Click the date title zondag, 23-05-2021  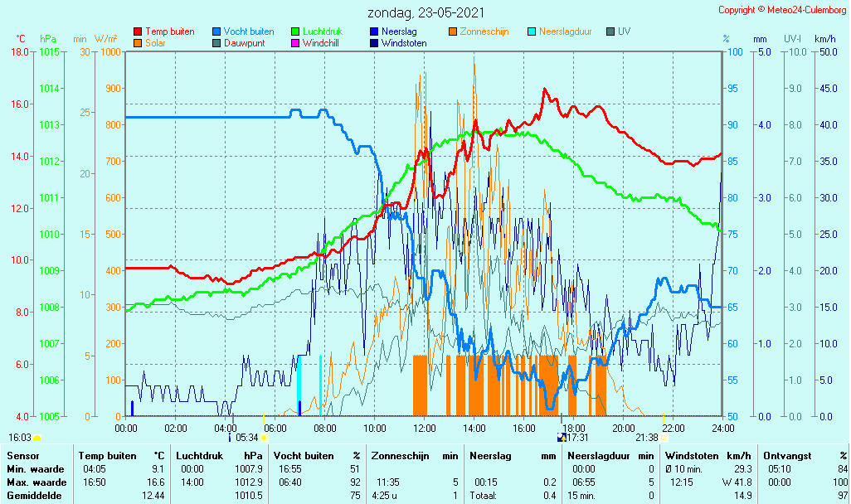[426, 12]
